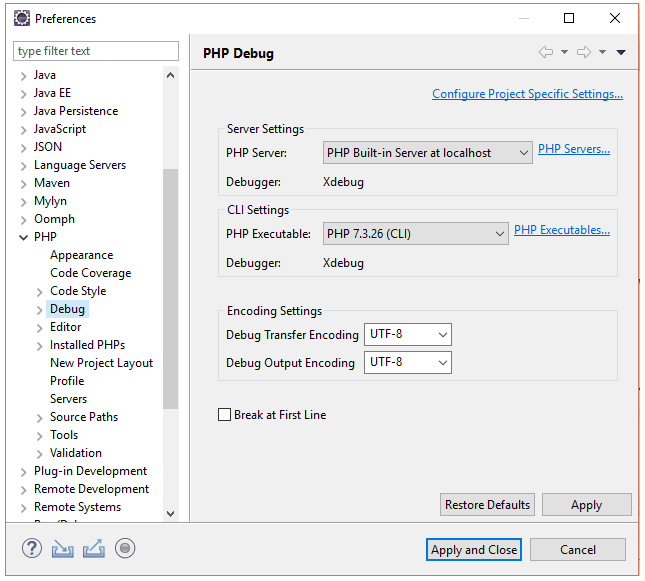Expand the Installed PHPs subnode
This screenshot has height=581, width=645.
point(39,346)
